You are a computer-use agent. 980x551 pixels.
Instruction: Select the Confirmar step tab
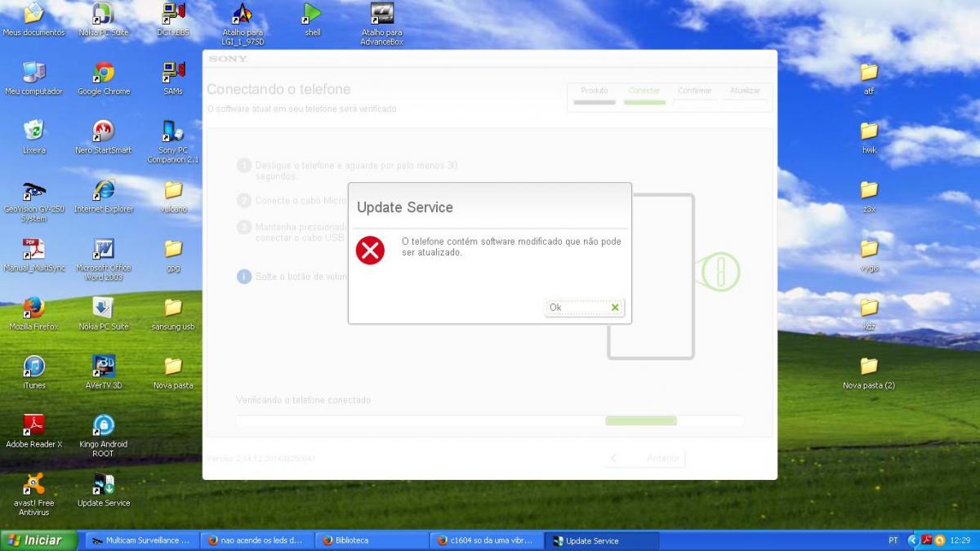[x=694, y=96]
